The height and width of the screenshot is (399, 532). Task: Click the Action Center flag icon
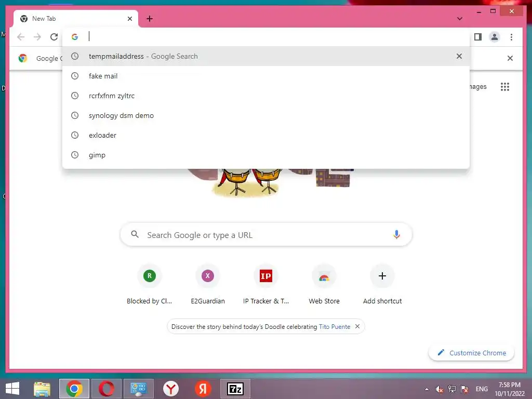464,389
